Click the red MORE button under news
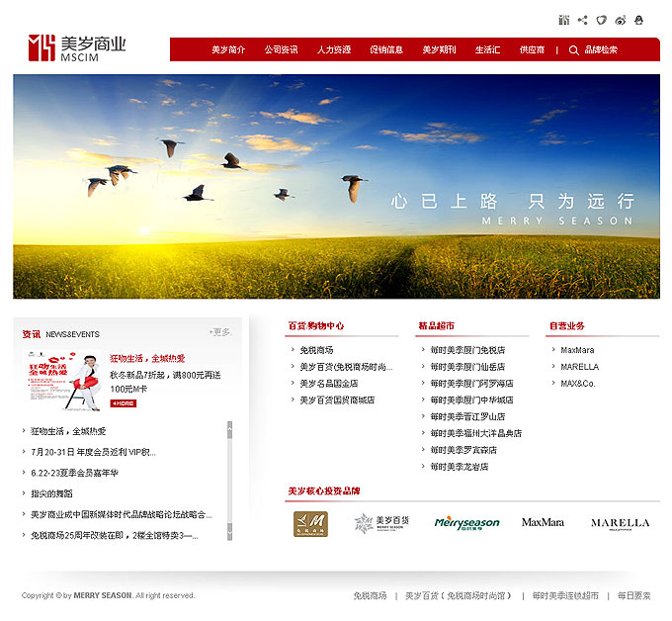 click(x=123, y=403)
